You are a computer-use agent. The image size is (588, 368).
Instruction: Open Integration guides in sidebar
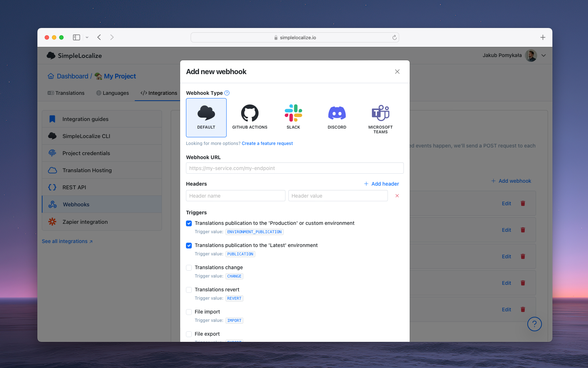(x=102, y=119)
